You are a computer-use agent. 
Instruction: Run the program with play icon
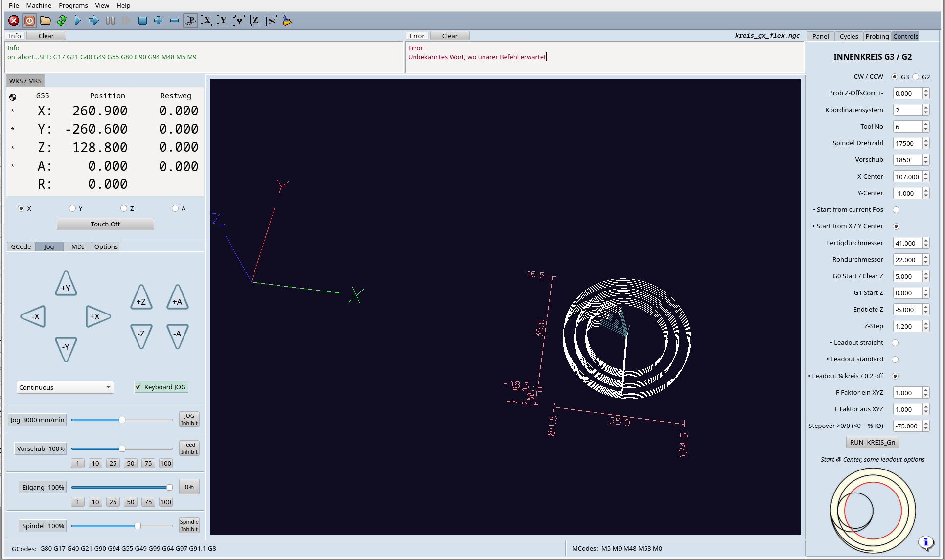(x=78, y=21)
